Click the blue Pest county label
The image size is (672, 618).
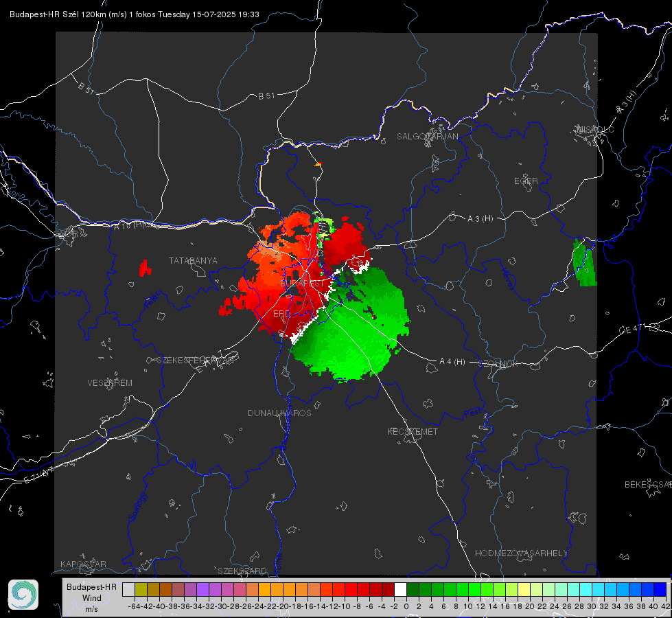coord(473,413)
